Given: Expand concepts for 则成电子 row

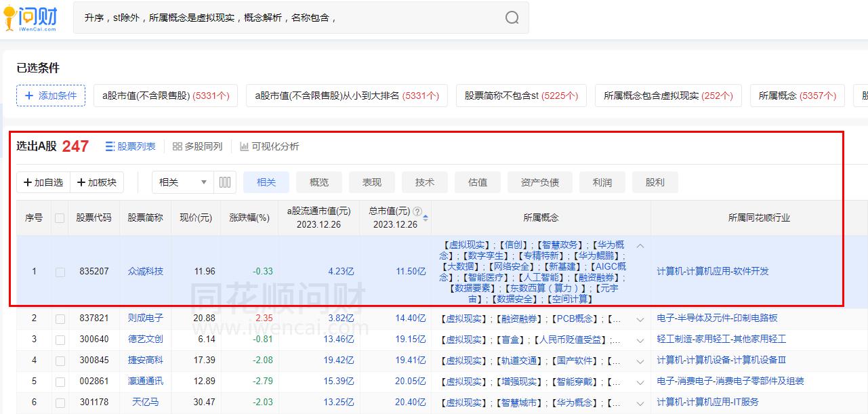Looking at the screenshot, I should click(x=640, y=318).
